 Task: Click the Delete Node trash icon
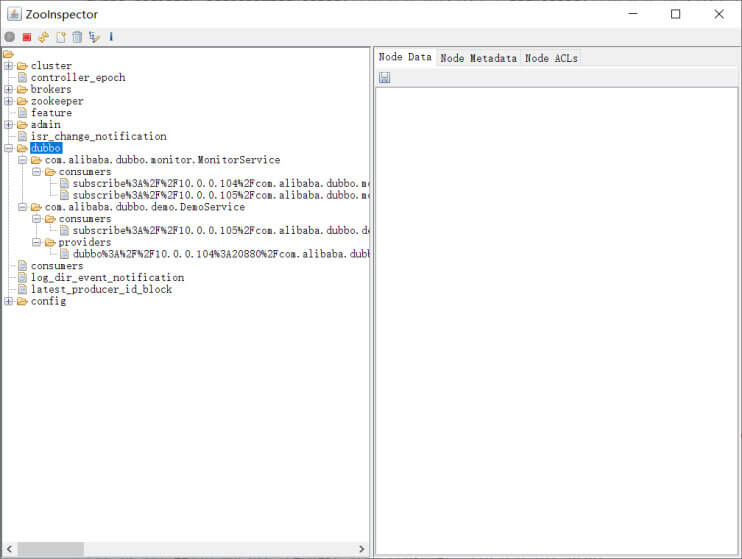pyautogui.click(x=77, y=37)
